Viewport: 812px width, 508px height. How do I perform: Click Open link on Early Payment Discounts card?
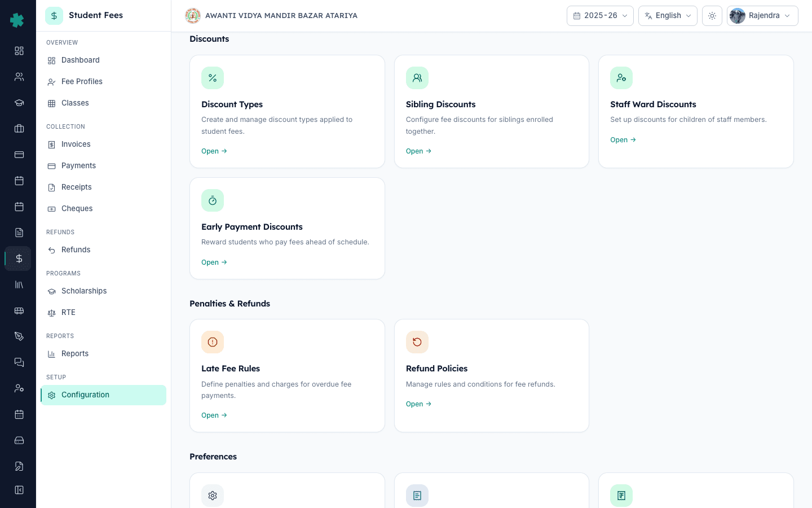214,262
